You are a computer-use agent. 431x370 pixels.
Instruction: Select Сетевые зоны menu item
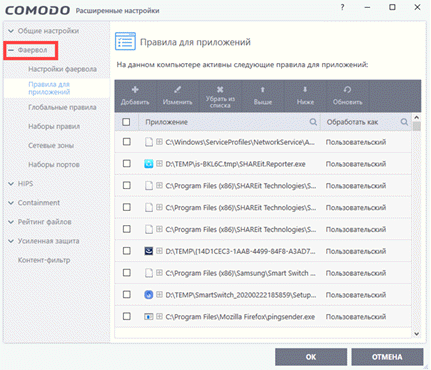click(x=51, y=146)
